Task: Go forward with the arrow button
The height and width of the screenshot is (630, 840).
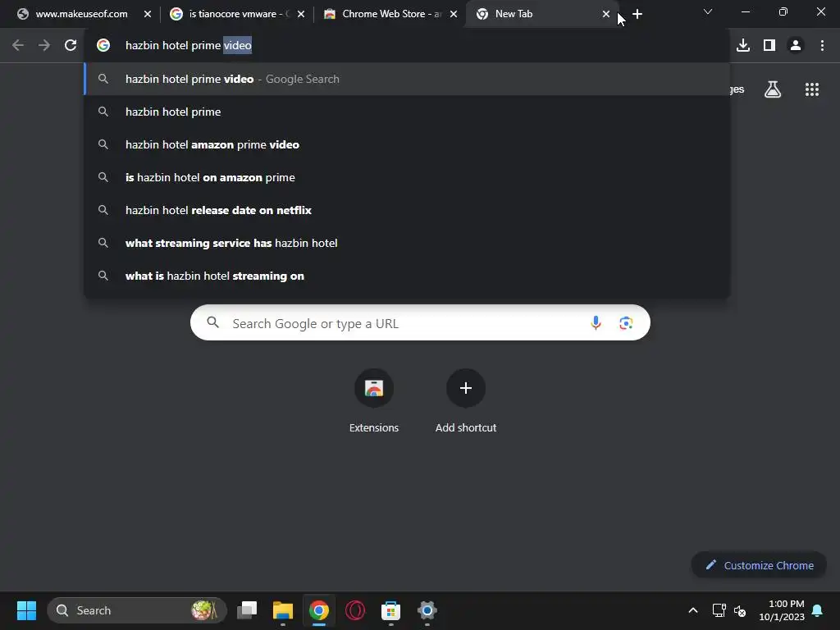Action: [44, 46]
